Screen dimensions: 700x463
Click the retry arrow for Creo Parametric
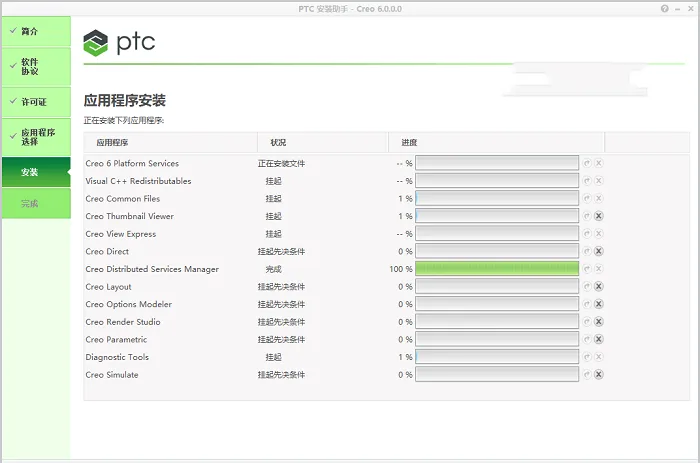pos(587,339)
